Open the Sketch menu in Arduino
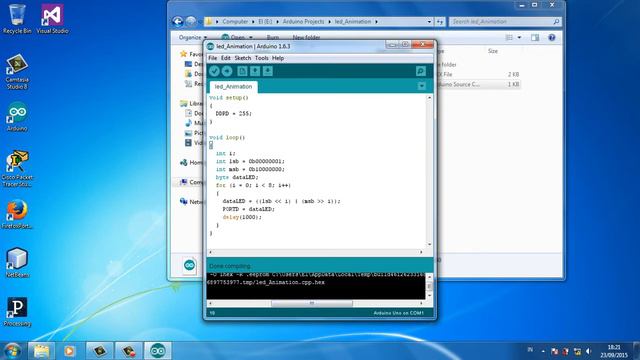640x360 pixels. [242, 58]
